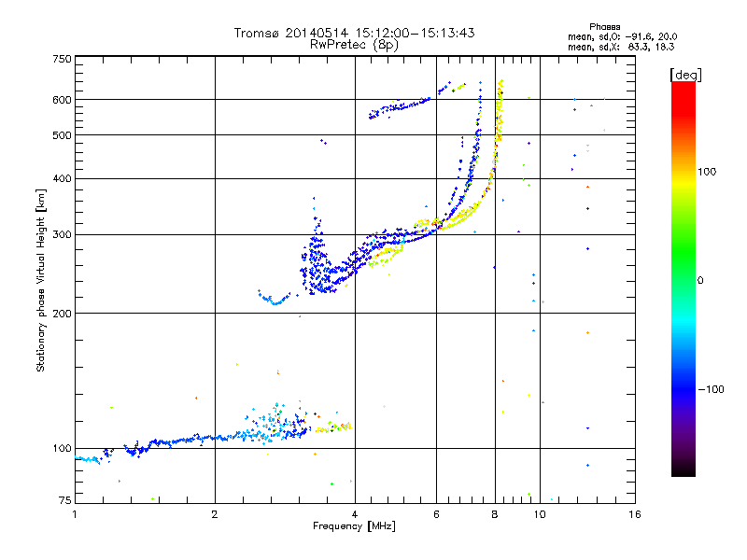This screenshot has width=747, height=560.
Task: Click the y-axis '500' tick label
Action: coord(63,135)
